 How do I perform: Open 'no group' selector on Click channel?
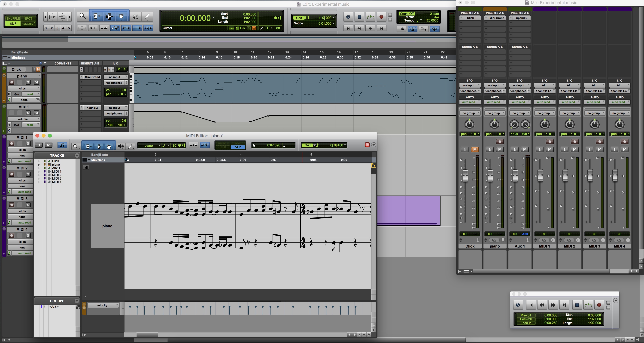tap(470, 113)
